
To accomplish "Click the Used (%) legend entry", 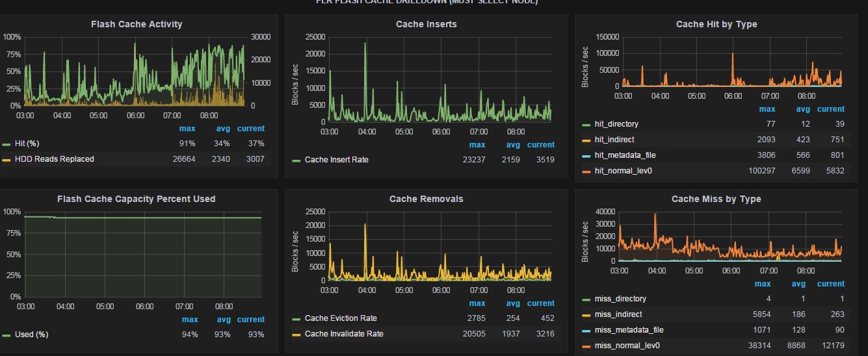I will pyautogui.click(x=31, y=335).
